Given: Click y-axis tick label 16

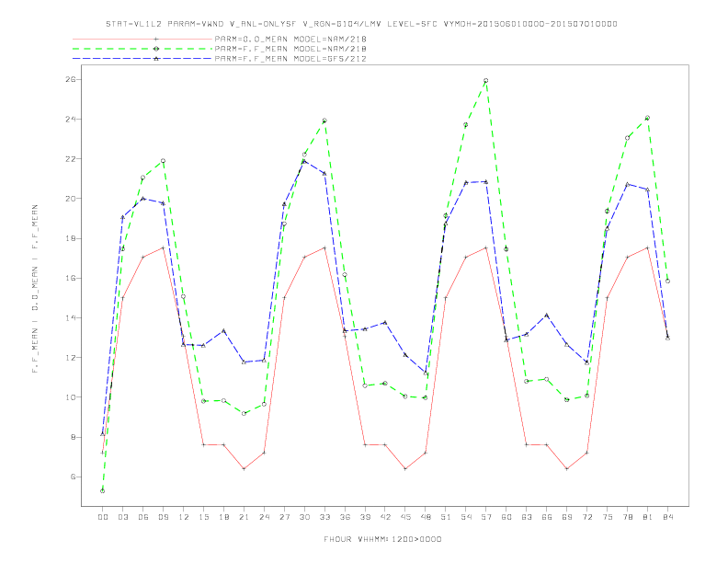Looking at the screenshot, I should (x=70, y=278).
